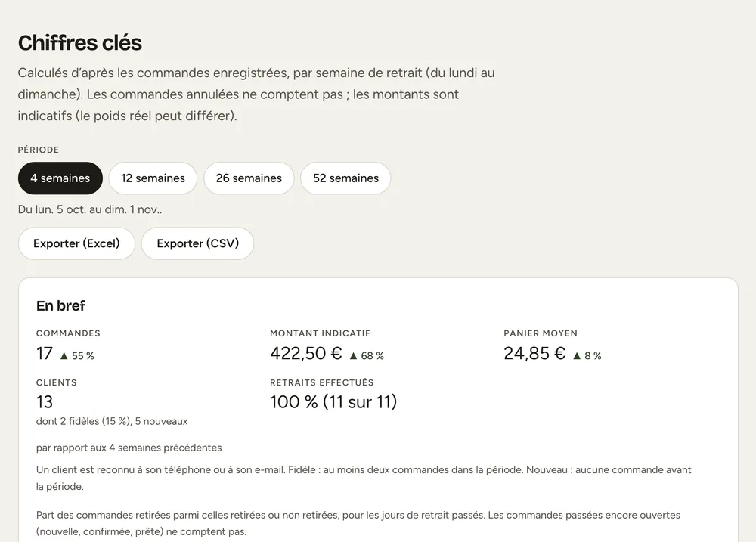Screen dimensions: 756x542
Task: Click the RETRAITS EFFECTUÉS label
Action: point(321,382)
